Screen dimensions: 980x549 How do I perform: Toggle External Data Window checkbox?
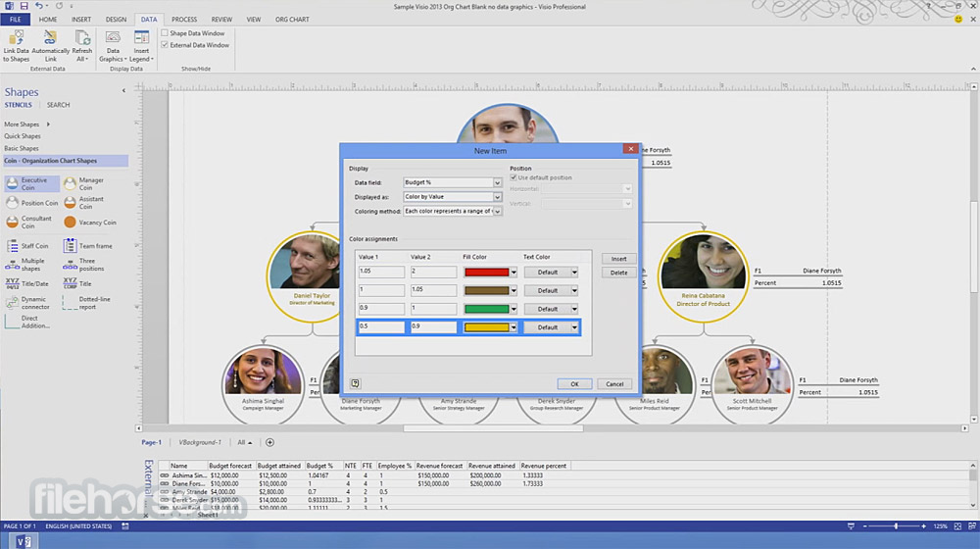coord(165,45)
